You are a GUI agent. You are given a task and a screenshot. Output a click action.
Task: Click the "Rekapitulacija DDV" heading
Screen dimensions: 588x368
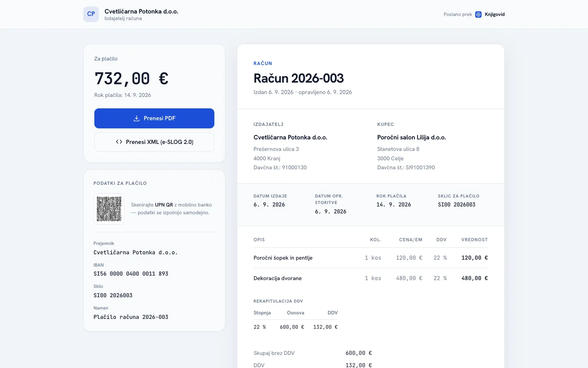click(x=278, y=301)
